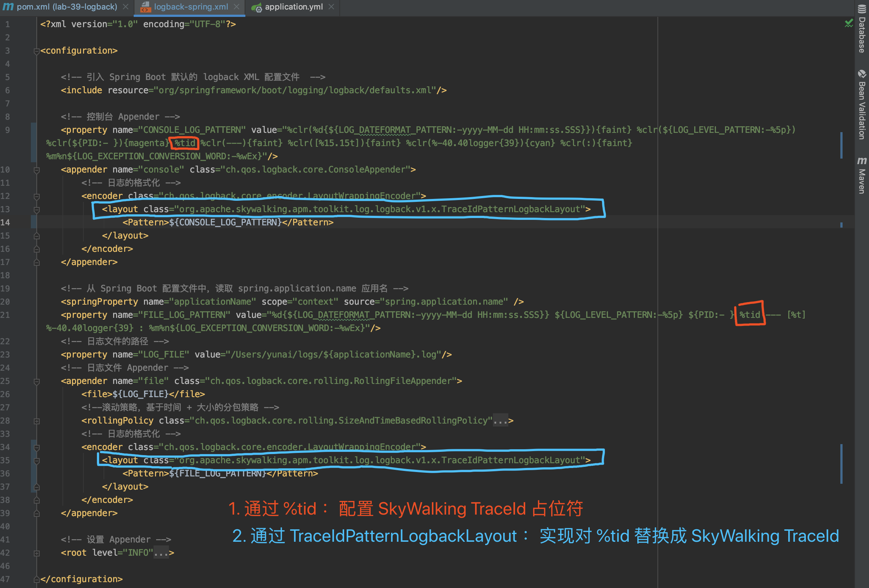Screen dimensions: 869x588
Task: Expand the rollingPolicy ellipsis placeholder
Action: click(x=500, y=421)
